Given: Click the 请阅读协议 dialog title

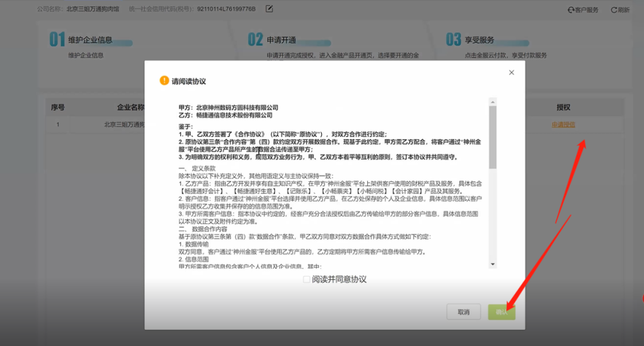Looking at the screenshot, I should [188, 81].
